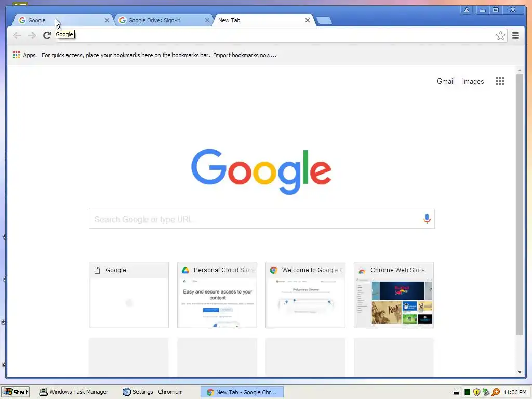
Task: Bookmark this page with the star icon
Action: click(500, 36)
